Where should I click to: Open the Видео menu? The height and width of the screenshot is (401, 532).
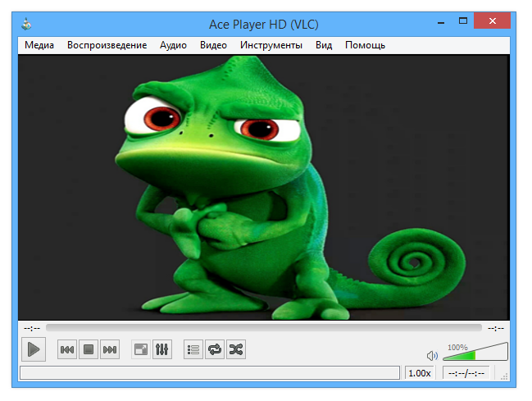pos(213,45)
